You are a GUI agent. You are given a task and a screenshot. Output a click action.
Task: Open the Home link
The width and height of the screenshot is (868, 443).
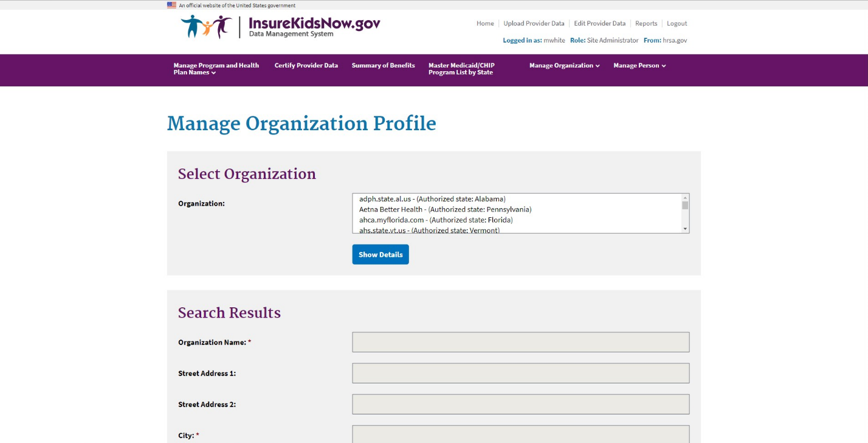[485, 23]
